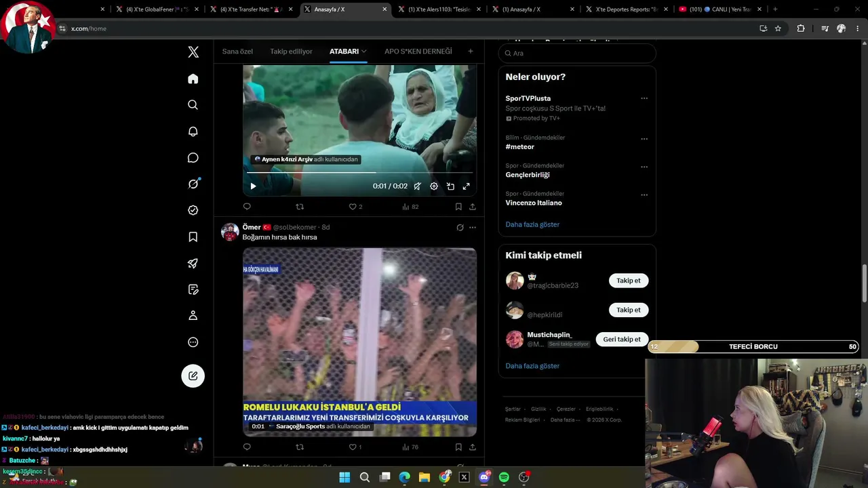
Task: Open more options for SporTVPlusta promo
Action: (644, 98)
